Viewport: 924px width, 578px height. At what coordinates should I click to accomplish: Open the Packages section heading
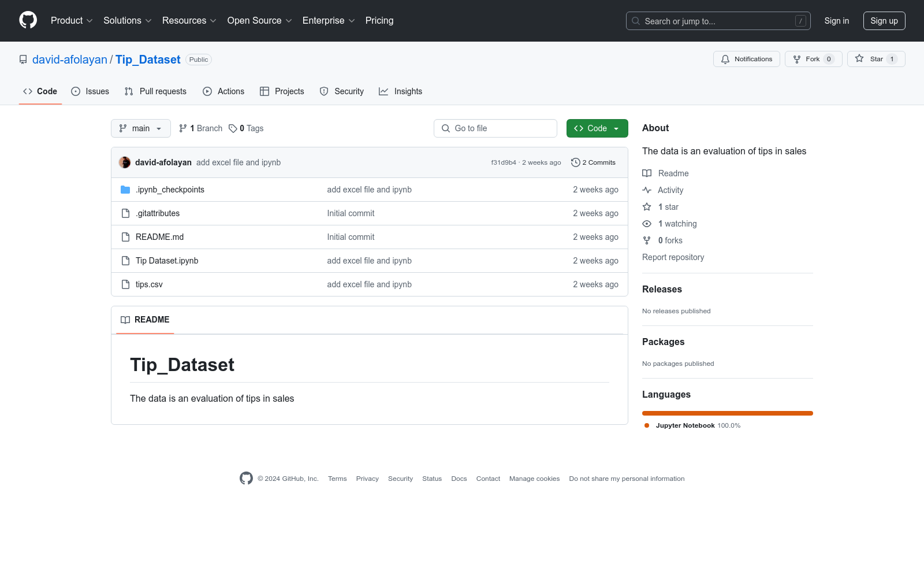tap(663, 342)
